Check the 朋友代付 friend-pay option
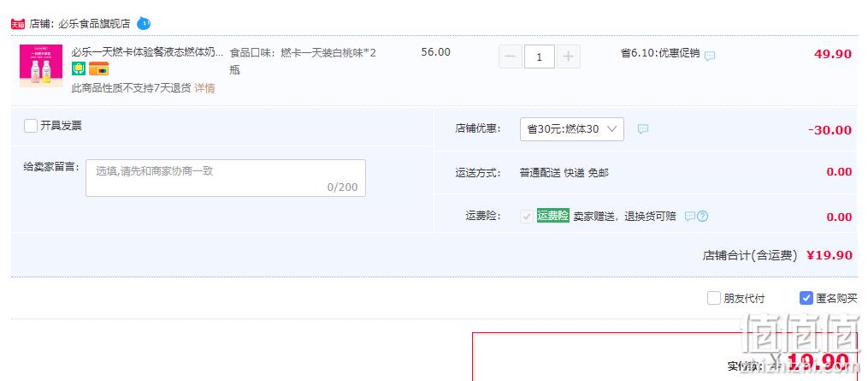The height and width of the screenshot is (381, 868). (713, 298)
